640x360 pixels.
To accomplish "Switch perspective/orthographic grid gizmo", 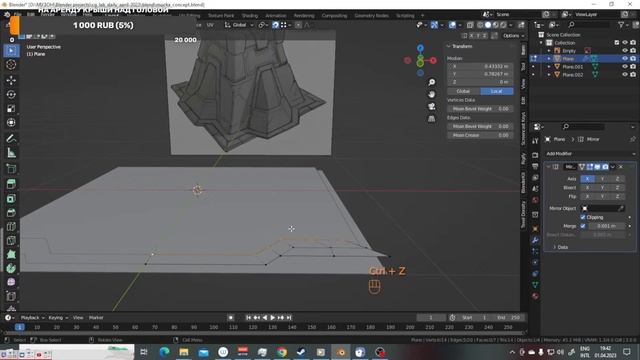I will pyautogui.click(x=431, y=119).
